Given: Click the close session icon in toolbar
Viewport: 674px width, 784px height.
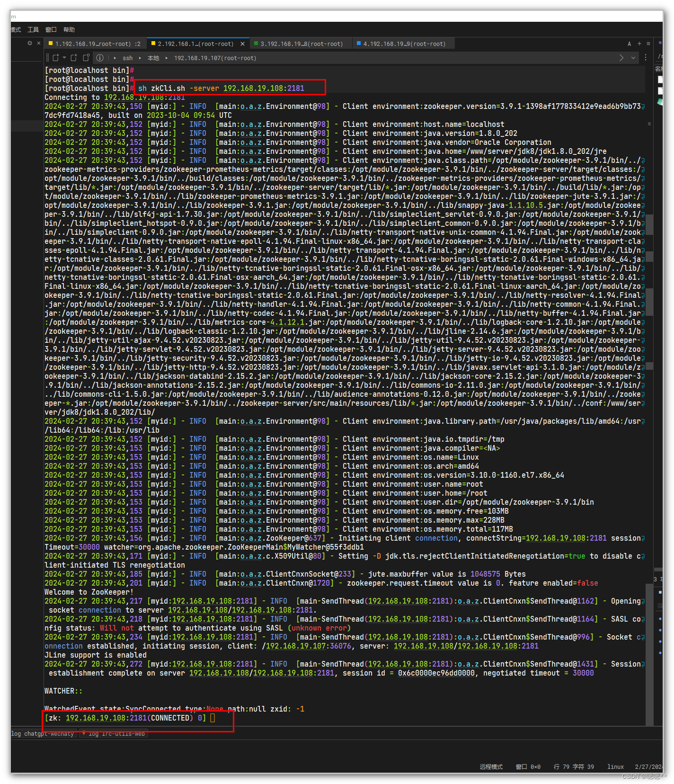Looking at the screenshot, I should pyautogui.click(x=74, y=58).
